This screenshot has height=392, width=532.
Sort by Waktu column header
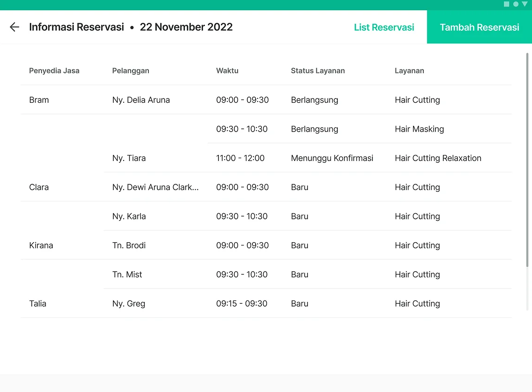click(x=227, y=70)
